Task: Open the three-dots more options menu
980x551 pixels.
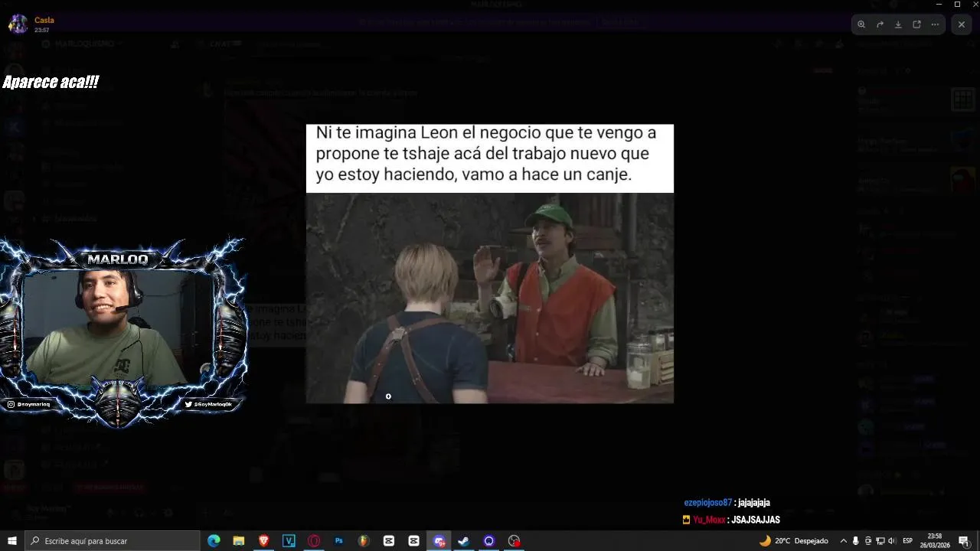Action: [x=935, y=24]
